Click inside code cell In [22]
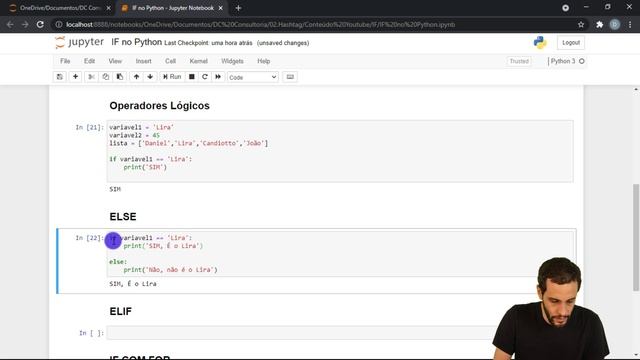Viewport: 640px width, 360px height. (340, 253)
